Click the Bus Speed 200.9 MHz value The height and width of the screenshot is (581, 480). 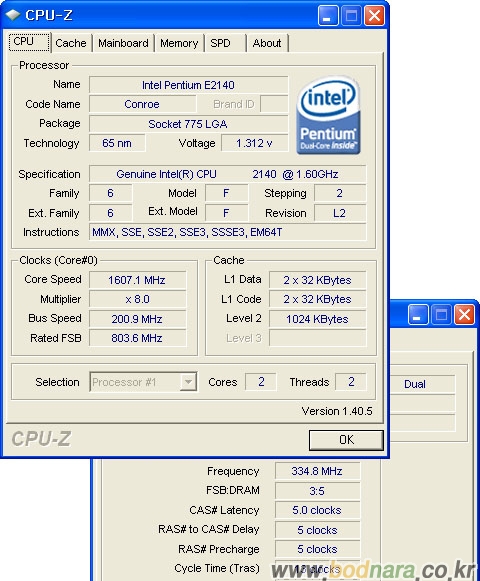(x=137, y=319)
